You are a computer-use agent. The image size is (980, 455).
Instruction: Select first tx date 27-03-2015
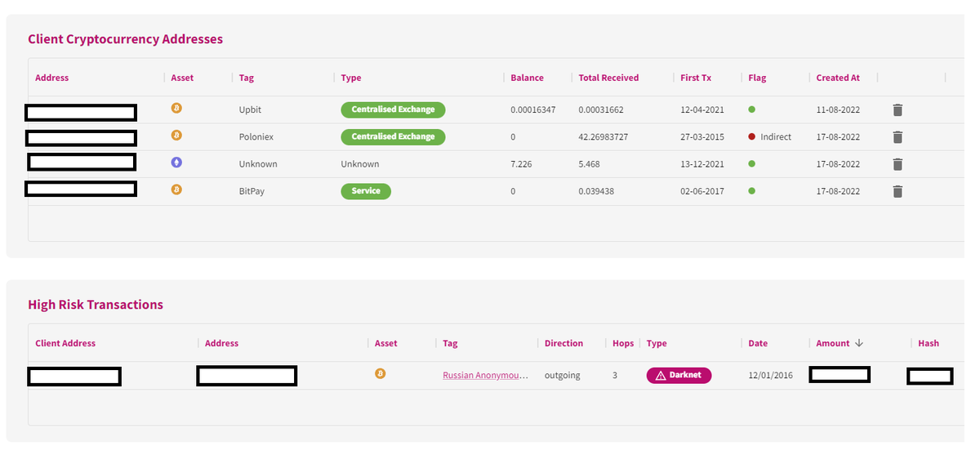tap(702, 137)
